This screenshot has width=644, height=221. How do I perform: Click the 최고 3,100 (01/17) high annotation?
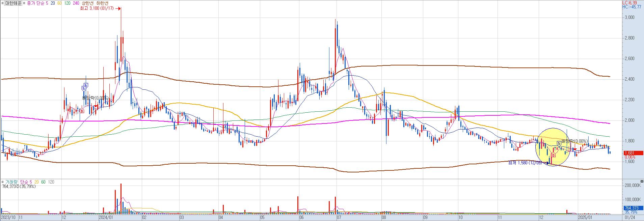(x=97, y=8)
